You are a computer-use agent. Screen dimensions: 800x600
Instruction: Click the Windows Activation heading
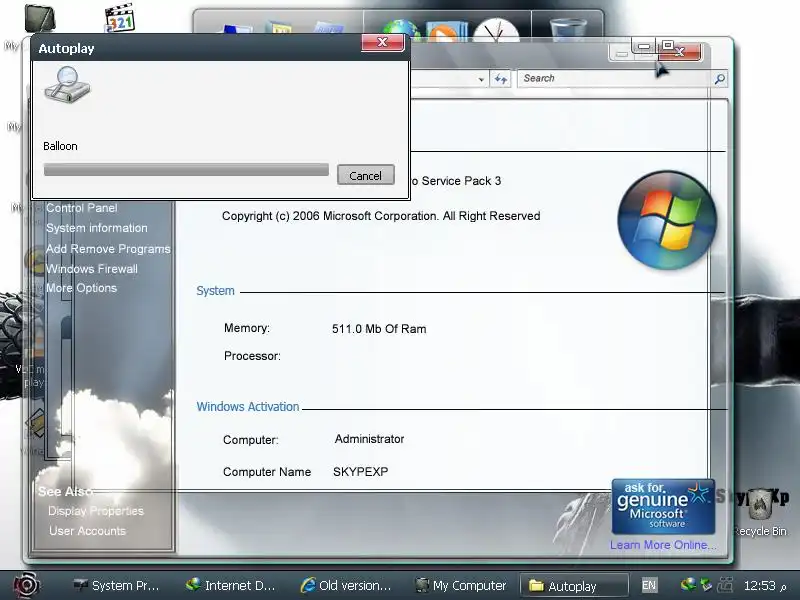pos(247,407)
